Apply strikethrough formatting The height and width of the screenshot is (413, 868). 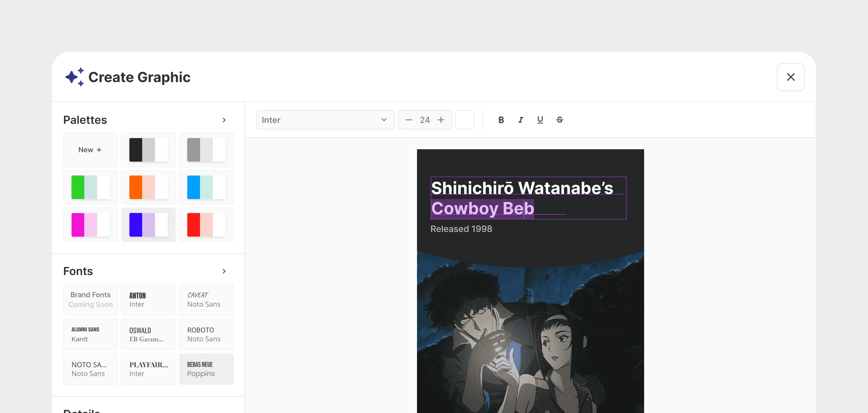pos(559,120)
